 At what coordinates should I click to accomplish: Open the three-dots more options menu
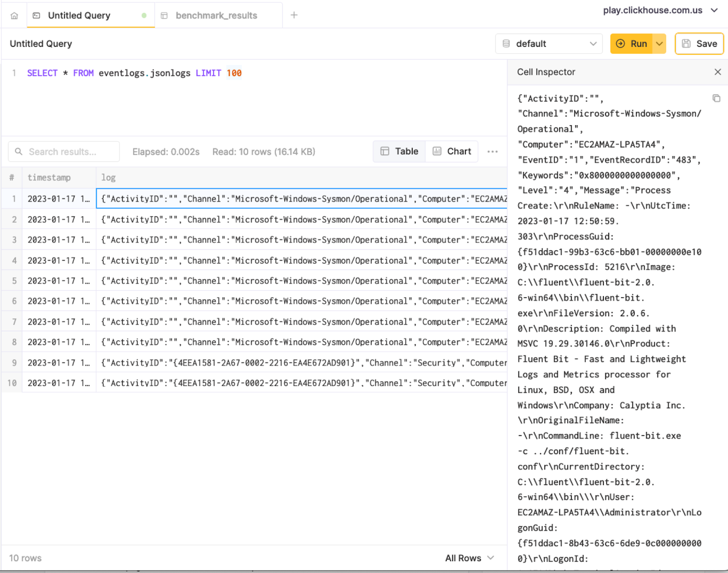[x=492, y=152]
